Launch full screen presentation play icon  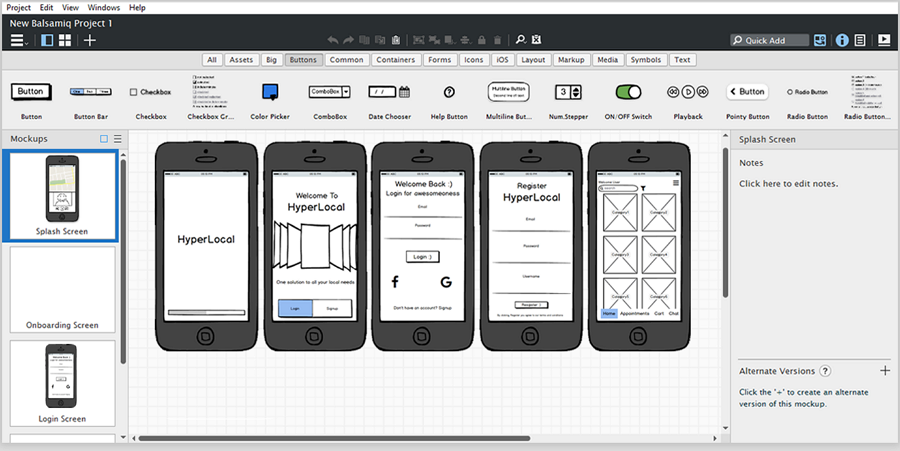click(884, 40)
